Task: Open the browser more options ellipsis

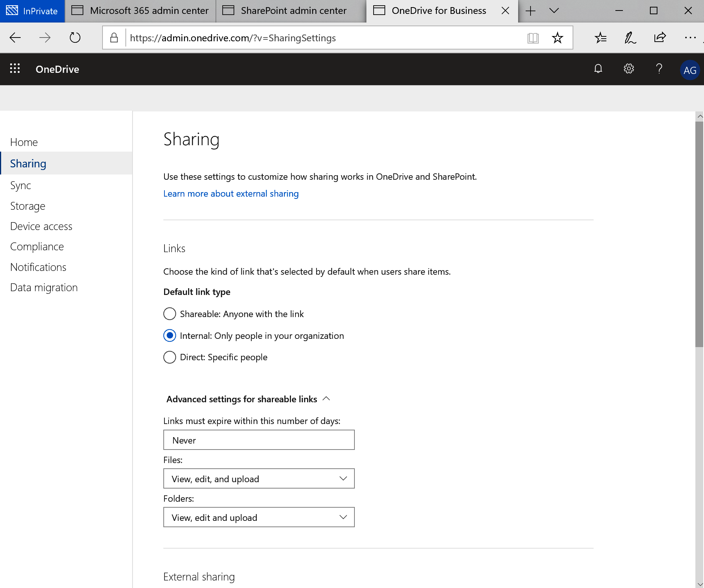Action: 690,38
